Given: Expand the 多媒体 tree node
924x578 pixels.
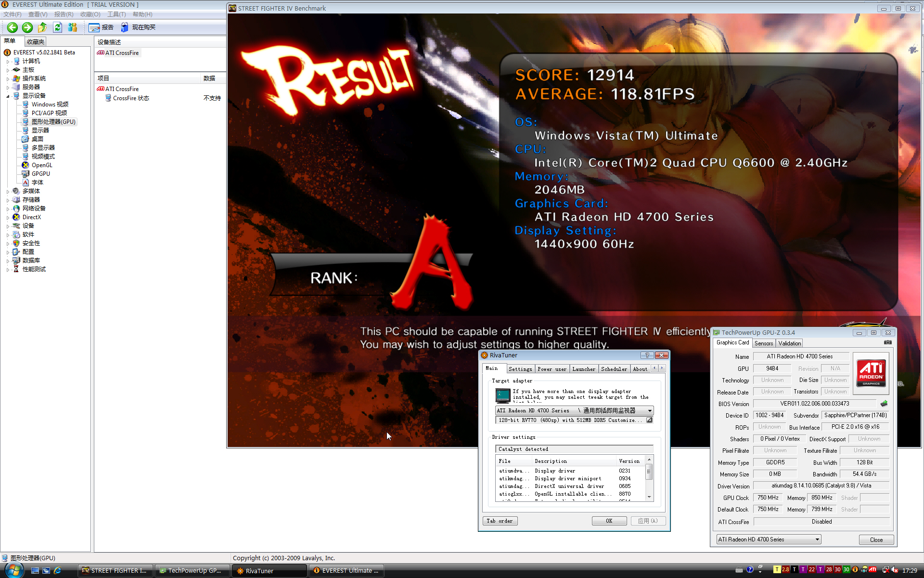Looking at the screenshot, I should tap(8, 192).
